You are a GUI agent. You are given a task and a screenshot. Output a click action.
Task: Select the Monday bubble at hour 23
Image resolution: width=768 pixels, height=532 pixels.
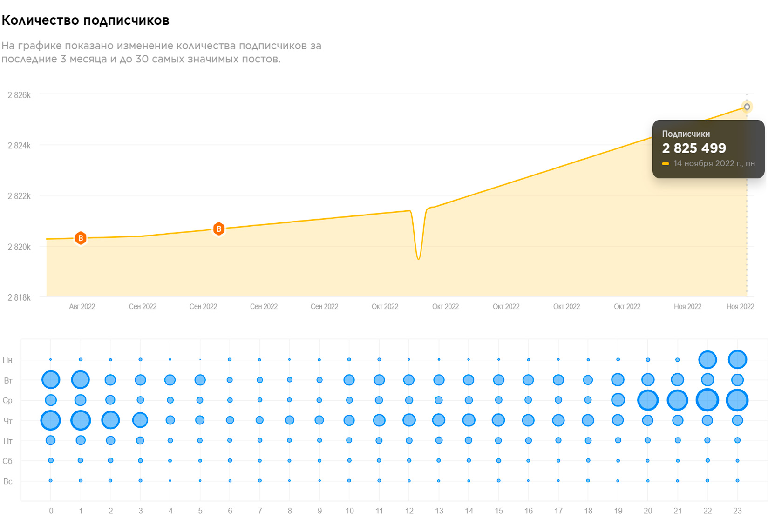pos(737,359)
